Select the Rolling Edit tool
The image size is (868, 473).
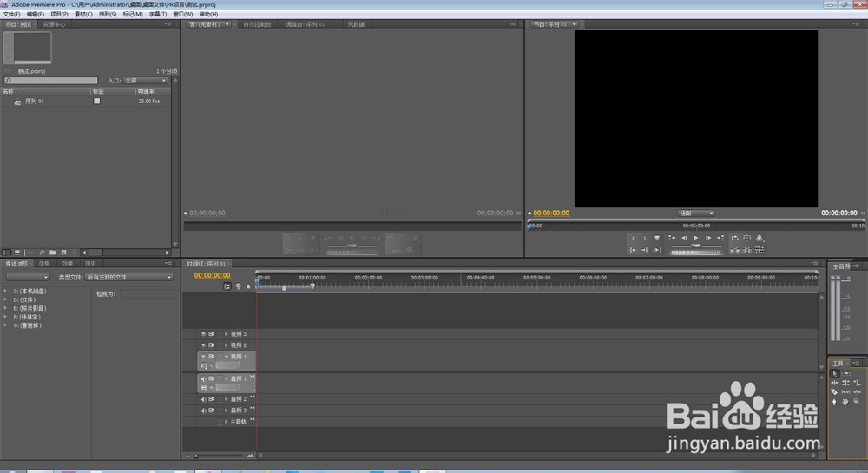[x=845, y=383]
